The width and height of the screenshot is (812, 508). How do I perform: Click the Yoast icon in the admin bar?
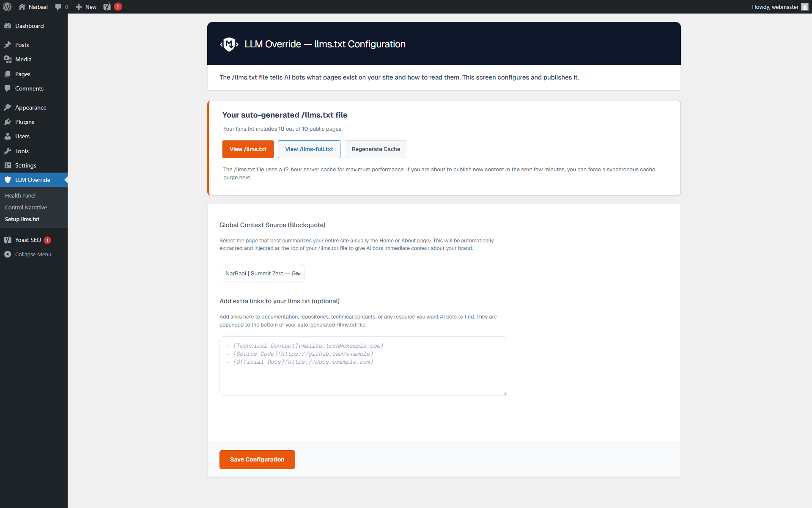(x=107, y=7)
